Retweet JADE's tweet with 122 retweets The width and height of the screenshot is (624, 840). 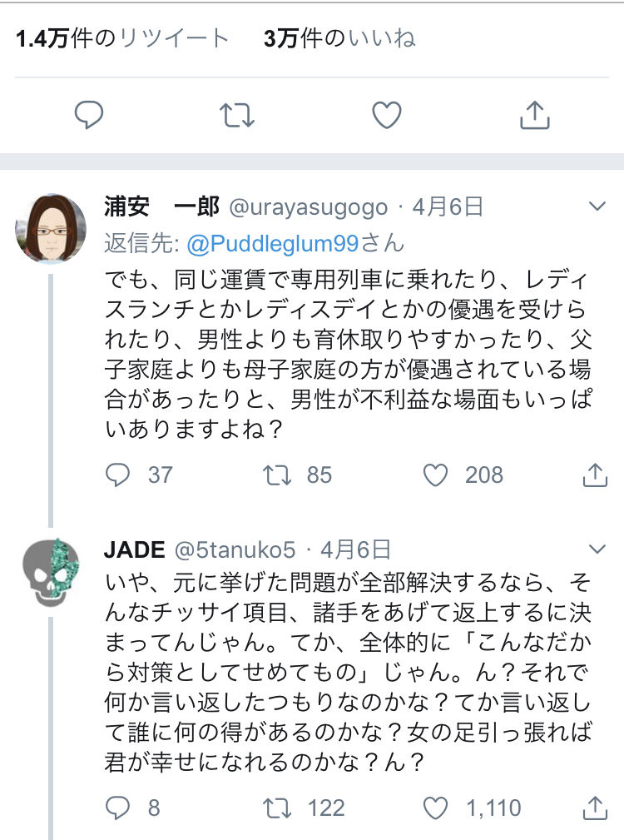click(x=274, y=807)
